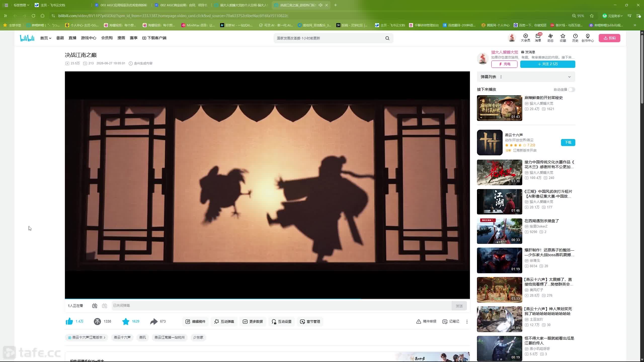Bookmark this page with star icon

click(x=592, y=16)
